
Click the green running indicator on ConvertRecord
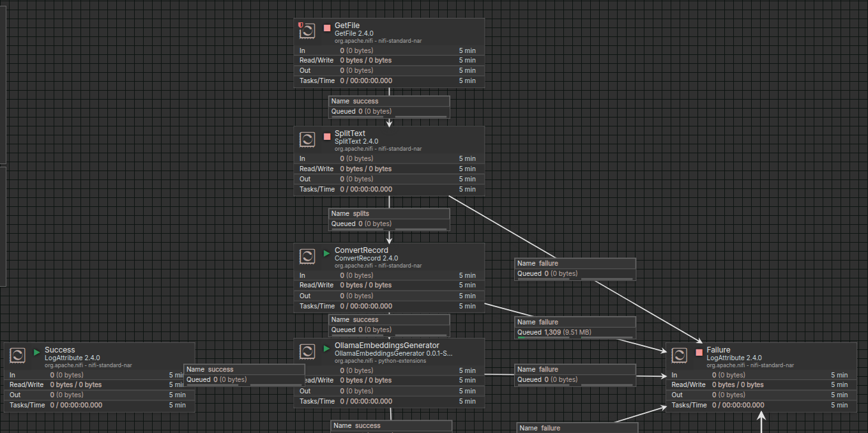[327, 253]
